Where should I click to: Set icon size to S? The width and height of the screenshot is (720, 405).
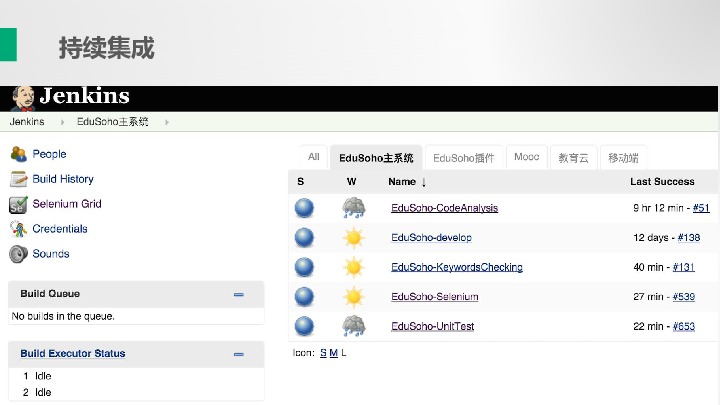coord(323,353)
